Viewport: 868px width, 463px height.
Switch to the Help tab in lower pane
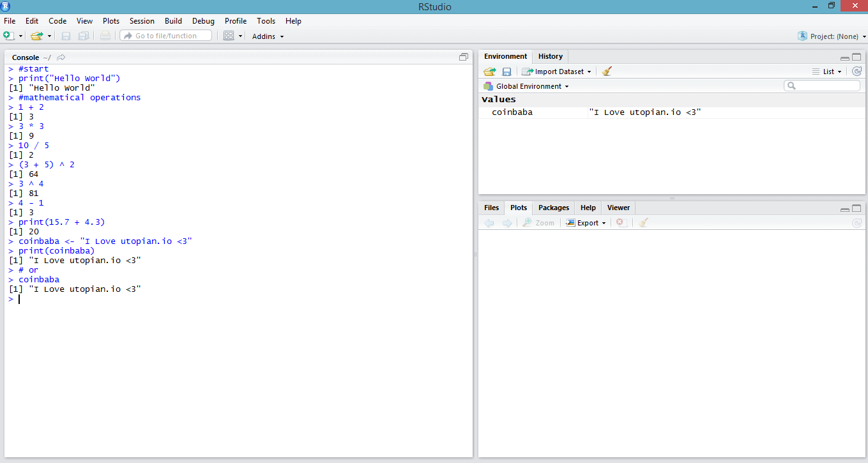[x=588, y=208]
